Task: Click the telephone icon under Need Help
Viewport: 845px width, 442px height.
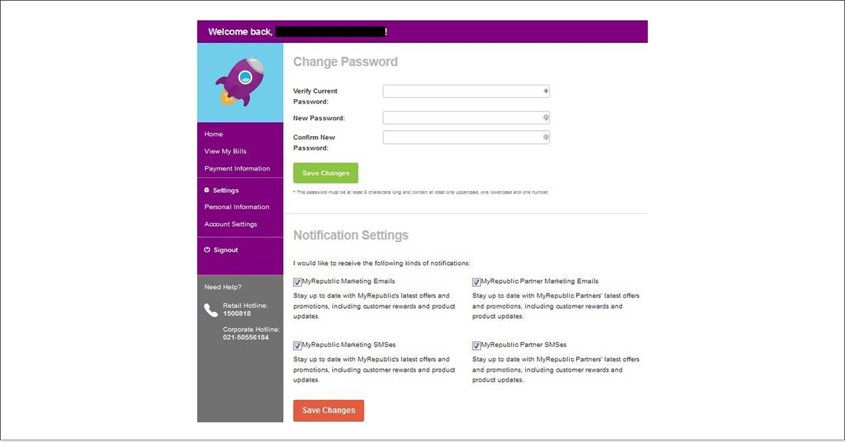Action: (x=211, y=310)
